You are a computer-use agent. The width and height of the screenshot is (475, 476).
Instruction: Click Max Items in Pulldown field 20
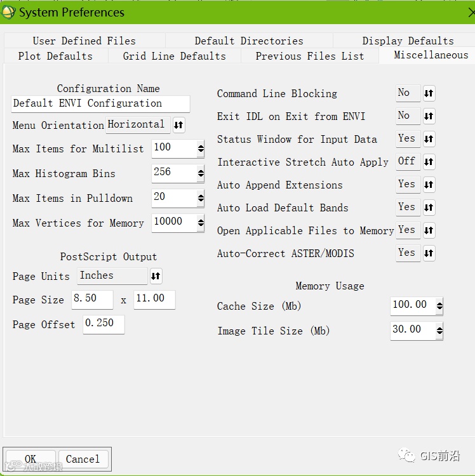click(175, 198)
